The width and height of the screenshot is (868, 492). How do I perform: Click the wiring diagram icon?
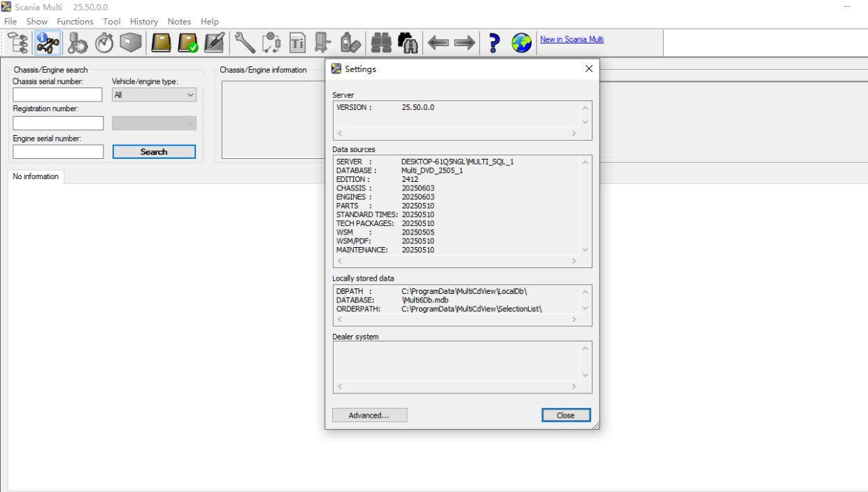point(271,43)
